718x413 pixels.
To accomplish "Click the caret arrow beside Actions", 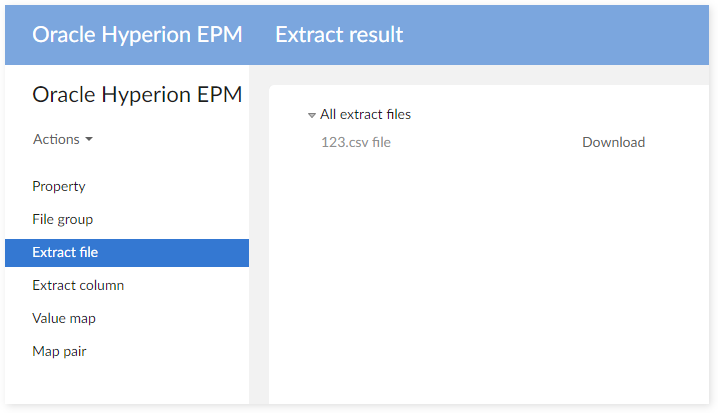I will [x=89, y=140].
